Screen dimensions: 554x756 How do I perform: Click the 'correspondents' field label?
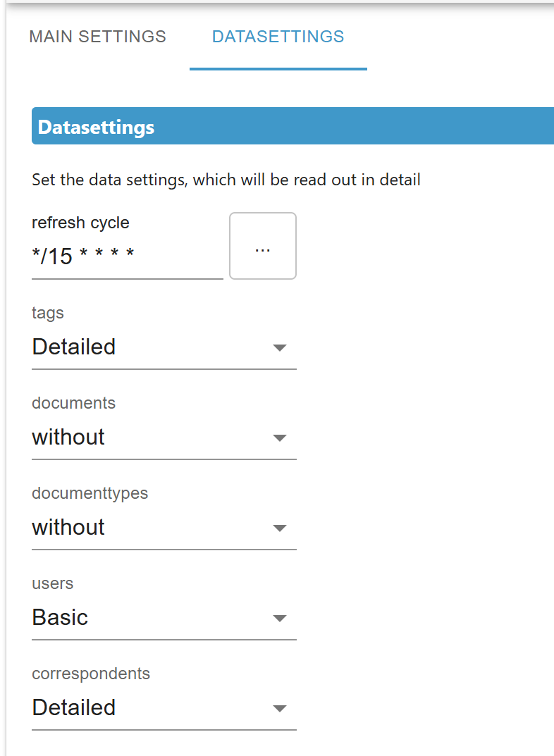pyautogui.click(x=91, y=674)
